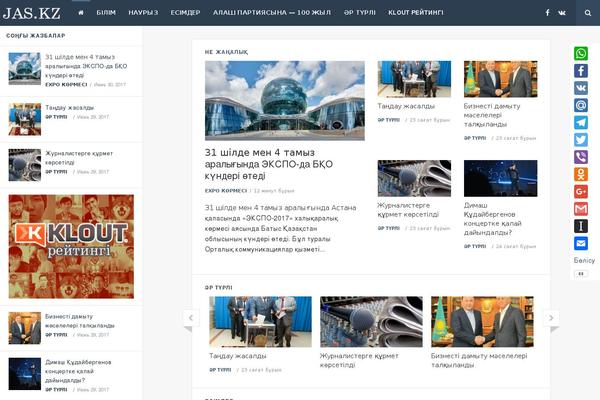Viewport: 600px width, 400px height.
Task: Open carousel image for Журналистерге құрмет
Action: point(371,322)
